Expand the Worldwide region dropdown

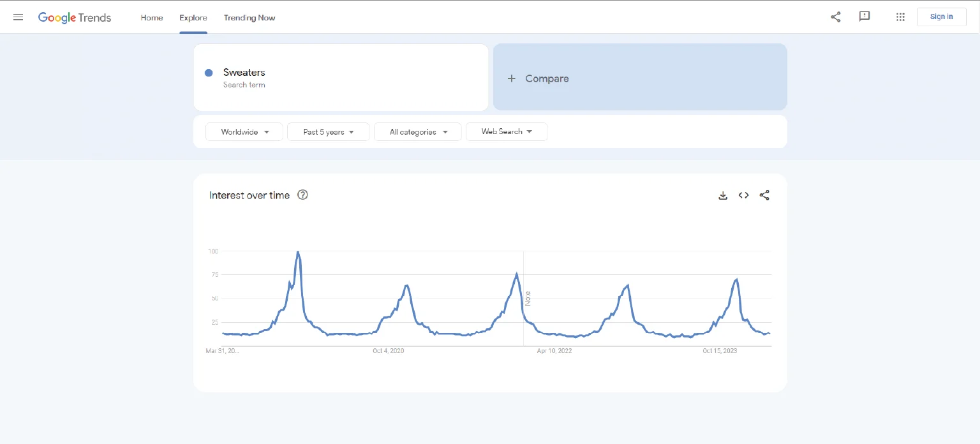pyautogui.click(x=244, y=132)
